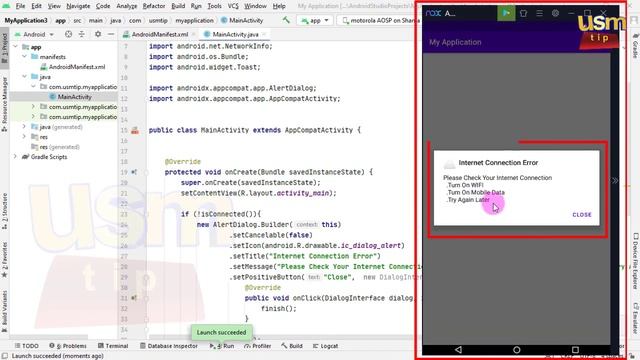The height and width of the screenshot is (360, 640).
Task: Open the Terminal tool window
Action: [x=113, y=346]
